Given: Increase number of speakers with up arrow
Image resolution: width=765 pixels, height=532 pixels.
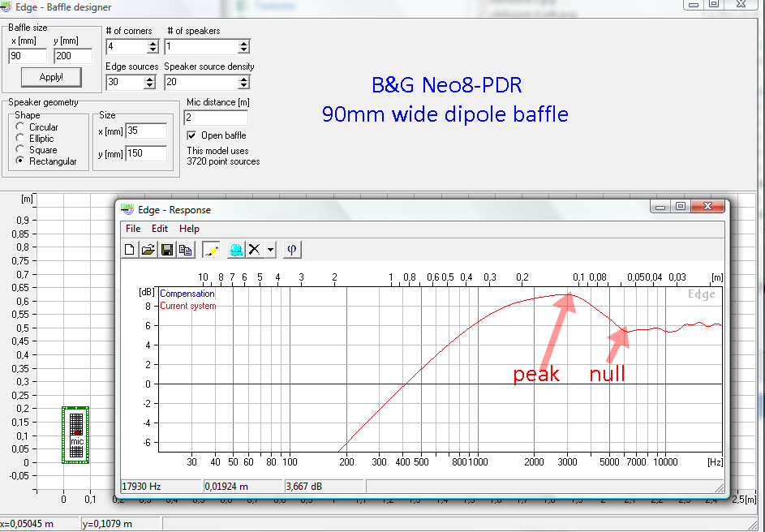Looking at the screenshot, I should [x=243, y=44].
